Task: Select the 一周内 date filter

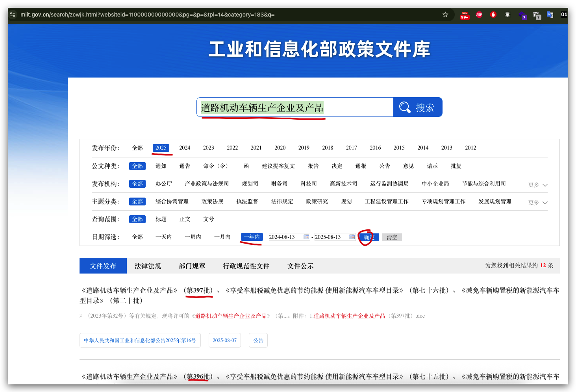Action: coord(193,237)
